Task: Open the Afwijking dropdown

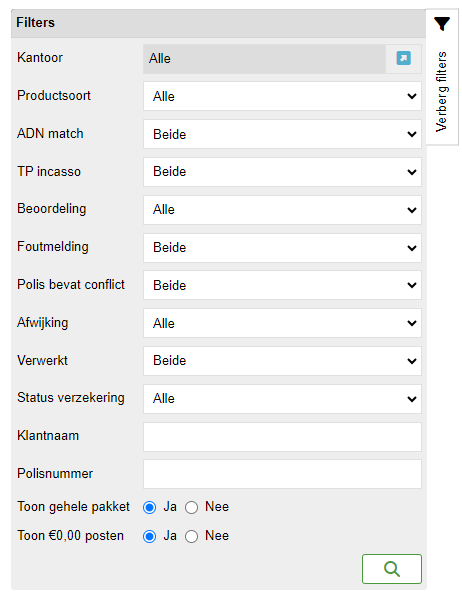Action: coord(282,323)
